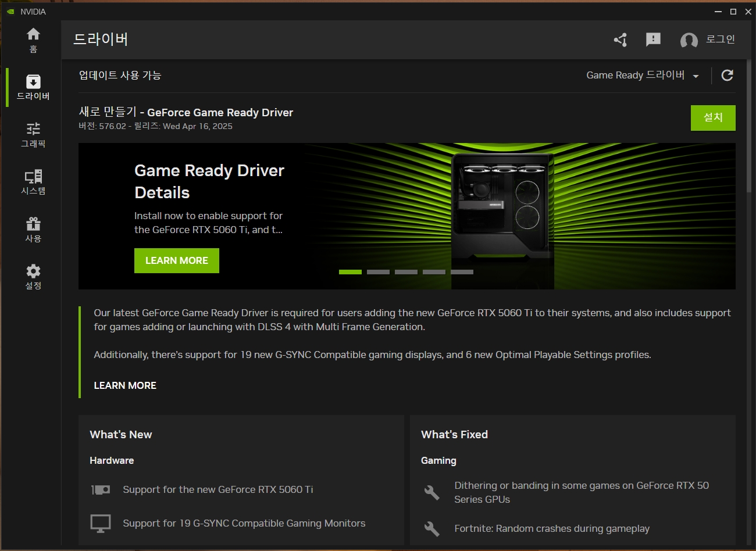Click wrench icon beside Dithering or banding
This screenshot has height=551, width=756.
(x=432, y=492)
